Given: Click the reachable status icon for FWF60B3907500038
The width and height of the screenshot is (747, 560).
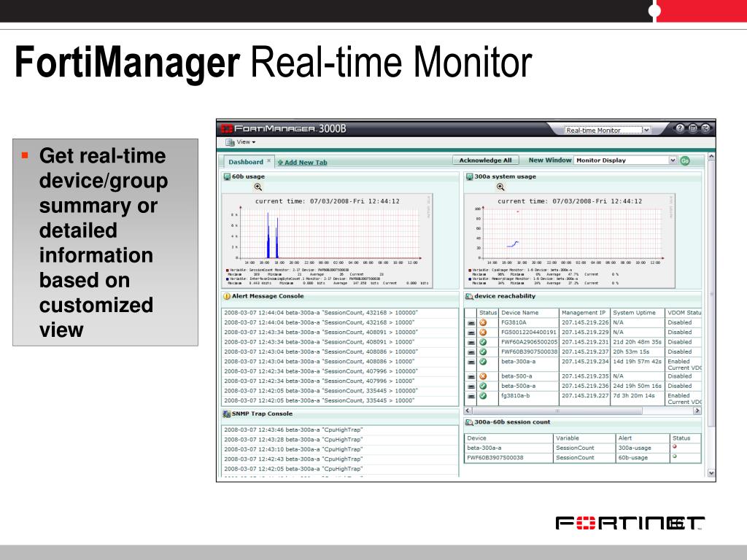Looking at the screenshot, I should coord(483,352).
